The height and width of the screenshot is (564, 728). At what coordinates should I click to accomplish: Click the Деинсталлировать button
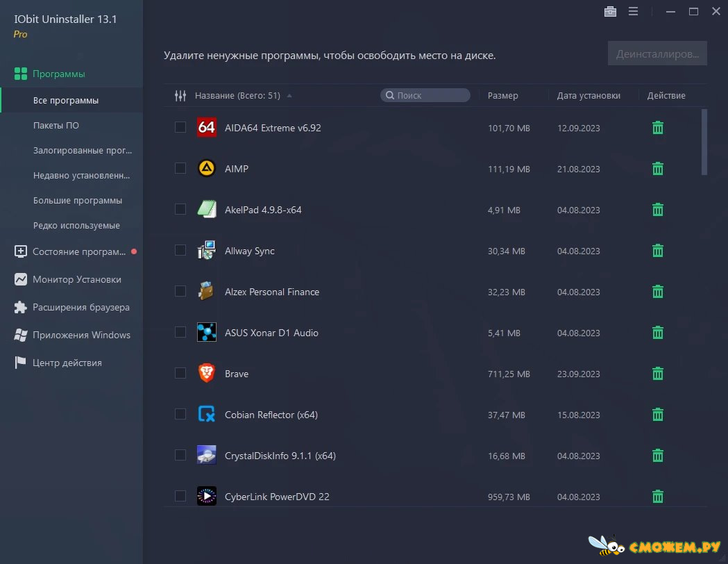tap(657, 53)
